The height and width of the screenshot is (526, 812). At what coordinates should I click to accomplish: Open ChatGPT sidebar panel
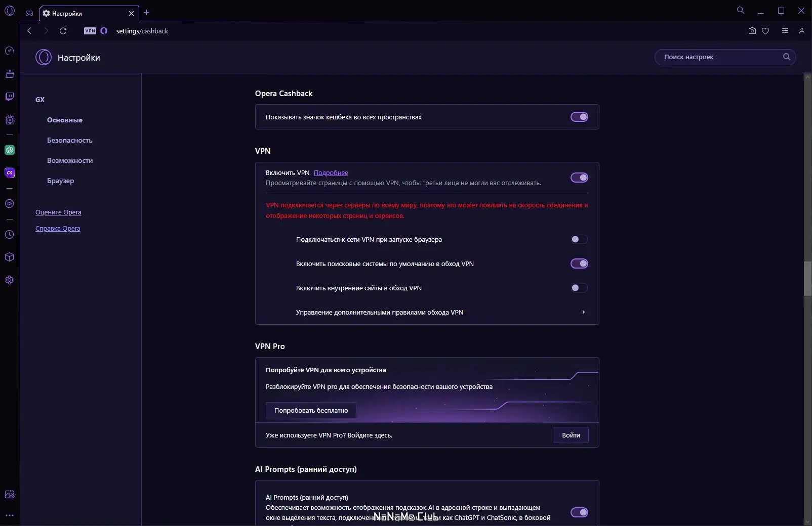[10, 150]
